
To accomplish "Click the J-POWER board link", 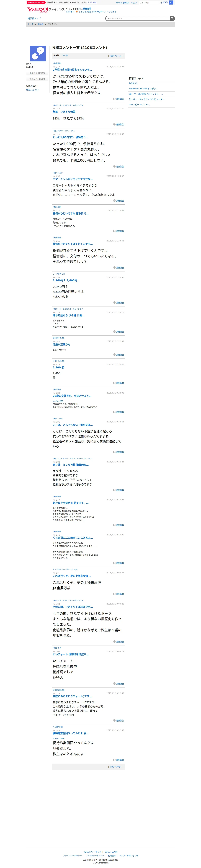I will pos(59,274).
